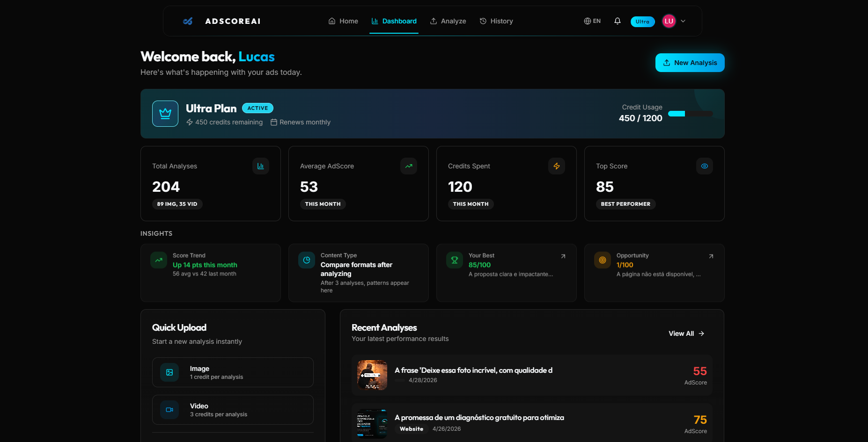Expand the Opportunity insight via its arrow
The height and width of the screenshot is (442, 868).
(x=710, y=256)
